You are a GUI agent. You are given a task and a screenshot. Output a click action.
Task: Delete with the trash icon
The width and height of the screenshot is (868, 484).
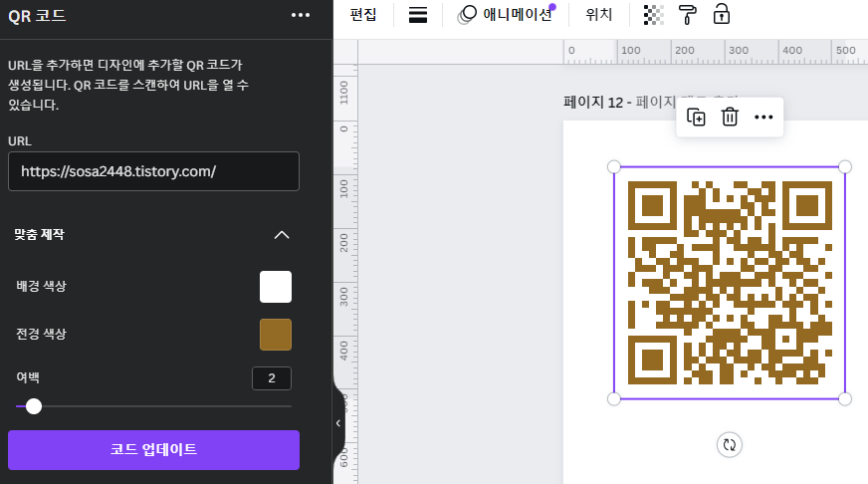click(730, 117)
